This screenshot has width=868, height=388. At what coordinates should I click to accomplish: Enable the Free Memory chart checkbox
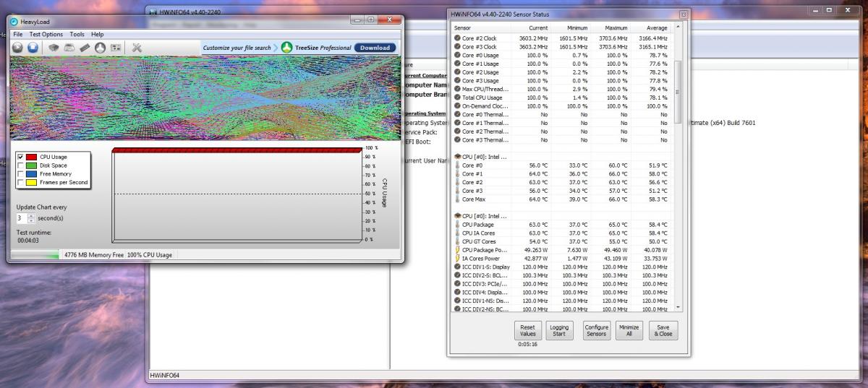tap(20, 173)
